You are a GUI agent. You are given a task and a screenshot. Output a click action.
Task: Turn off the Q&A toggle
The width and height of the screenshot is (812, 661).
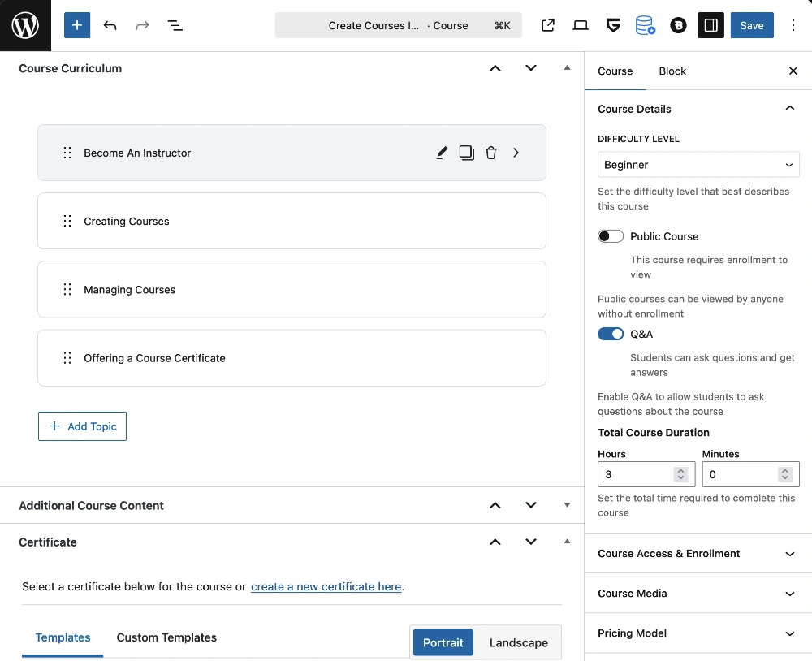click(611, 334)
